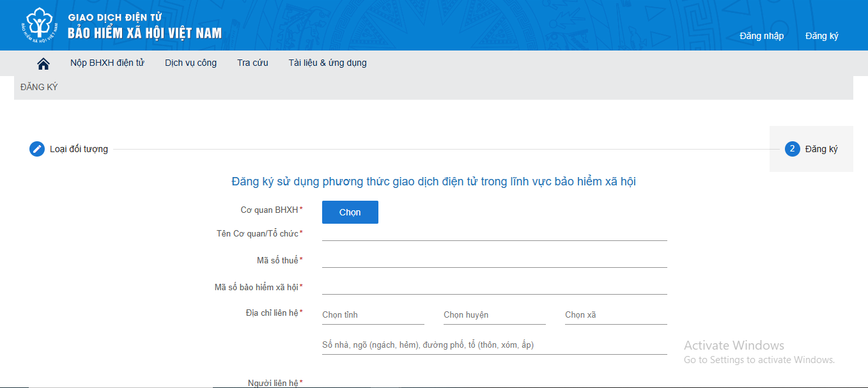Click the pencil icon beside Loại đối tượng
Screen dimensions: 868x388
tap(37, 149)
